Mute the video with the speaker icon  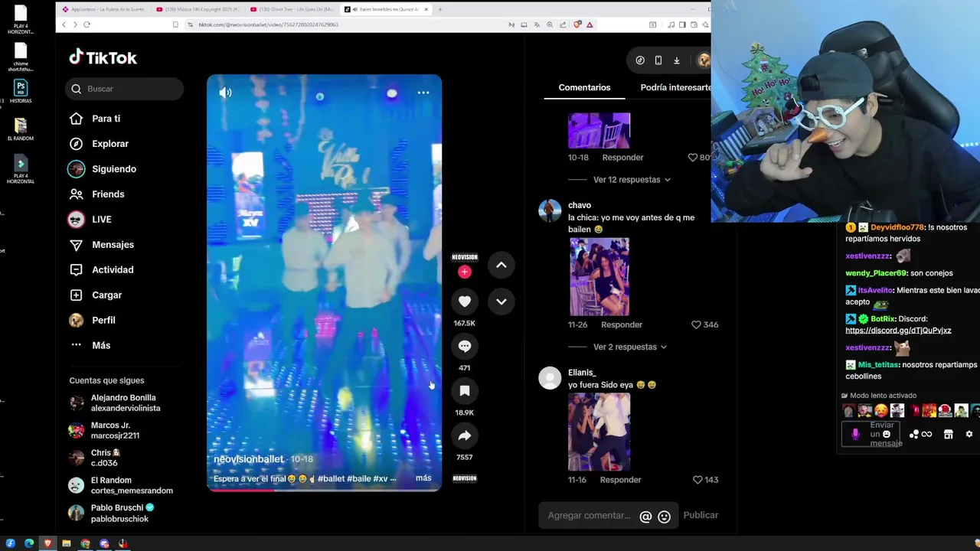coord(225,93)
